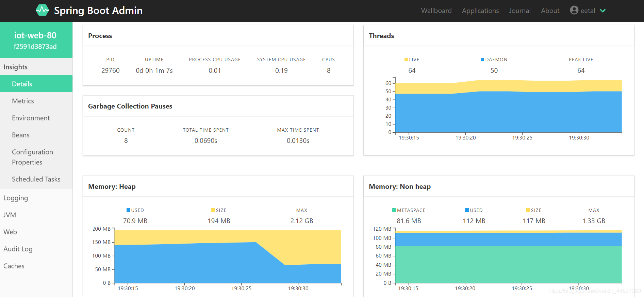The image size is (644, 297).
Task: Open the Scheduled Tasks view
Action: (36, 179)
